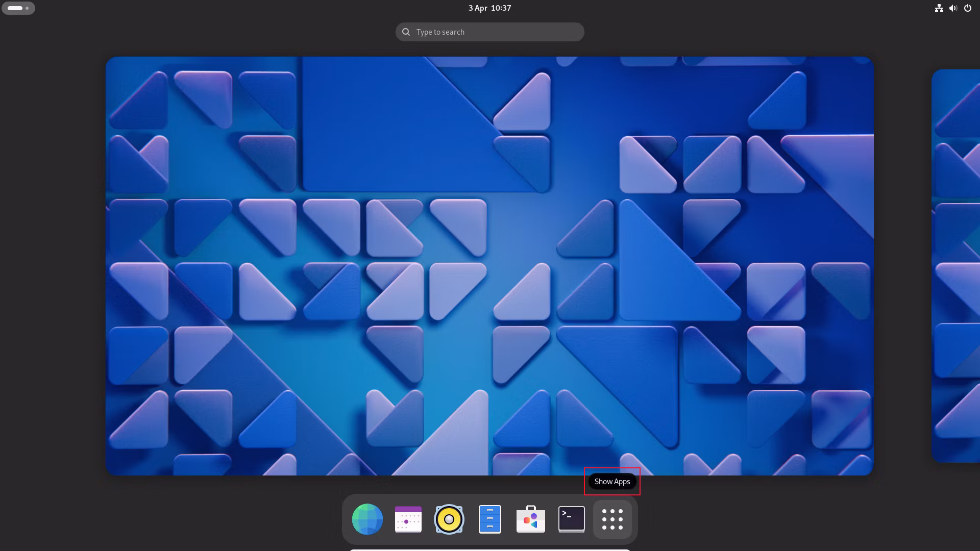Click the Show Apps grid icon

(x=612, y=519)
